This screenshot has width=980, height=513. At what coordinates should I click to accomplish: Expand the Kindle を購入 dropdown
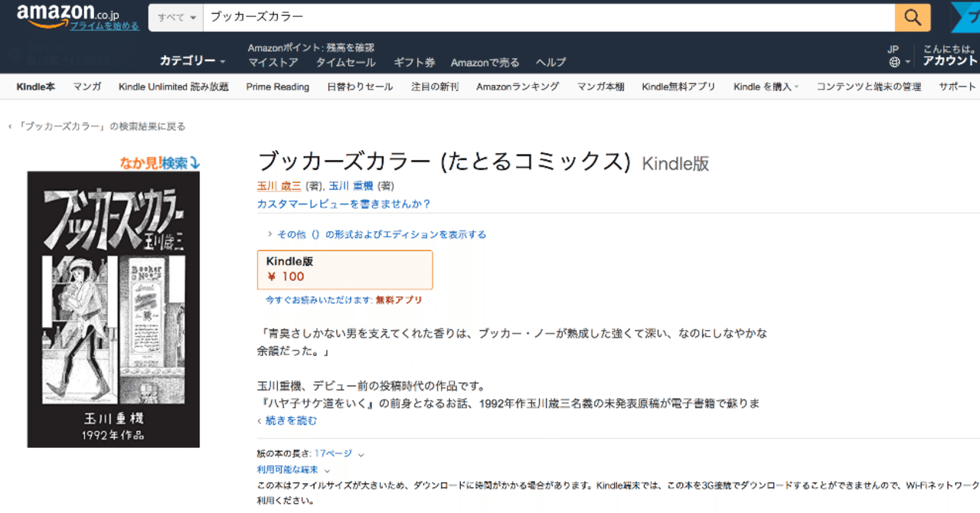[766, 87]
